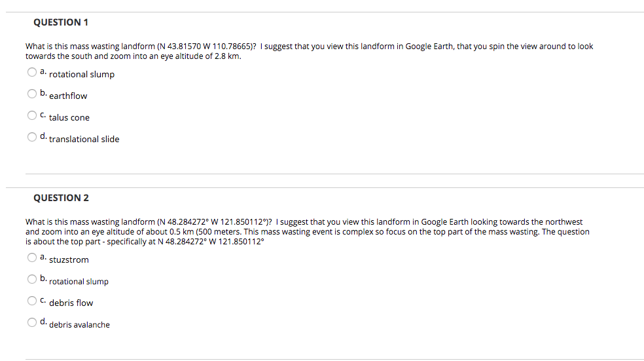
Task: Click the 'stuzstrom' answer label text
Action: click(x=69, y=260)
